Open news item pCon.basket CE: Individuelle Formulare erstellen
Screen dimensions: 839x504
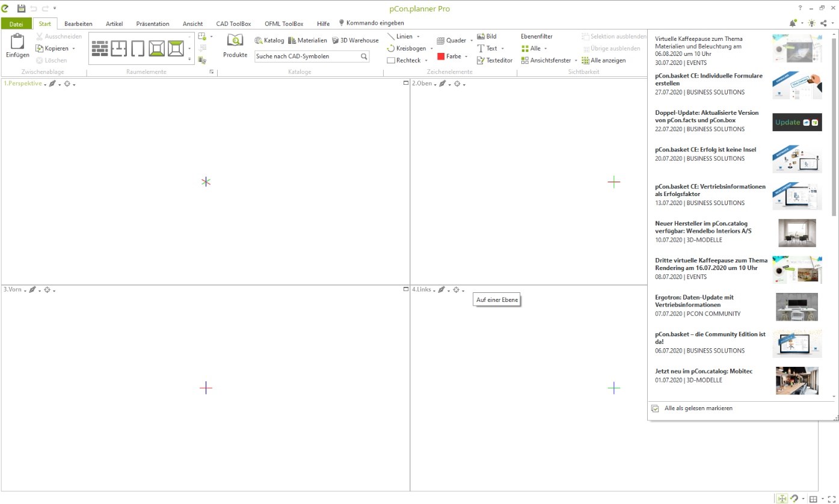738,84
